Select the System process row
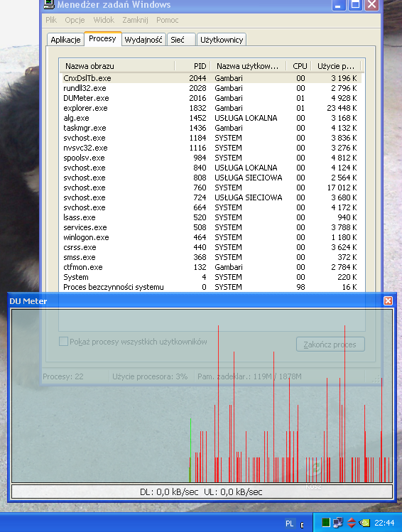Image resolution: width=402 pixels, height=532 pixels. [x=211, y=277]
